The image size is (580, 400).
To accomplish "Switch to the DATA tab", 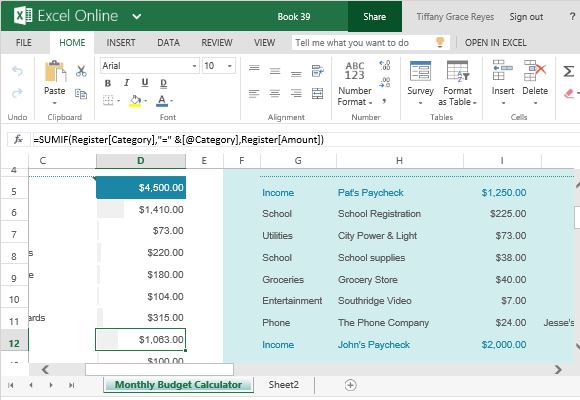I will (x=168, y=43).
